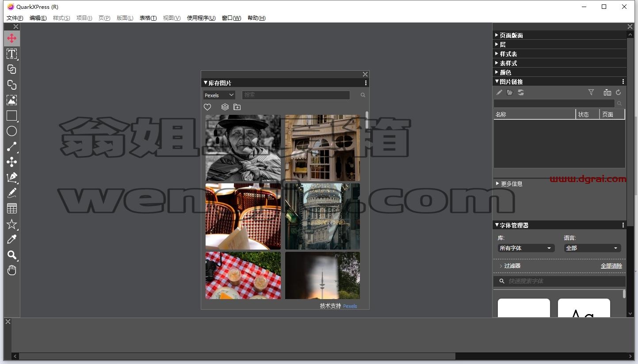Open the 编辑(E) menu

click(x=38, y=18)
